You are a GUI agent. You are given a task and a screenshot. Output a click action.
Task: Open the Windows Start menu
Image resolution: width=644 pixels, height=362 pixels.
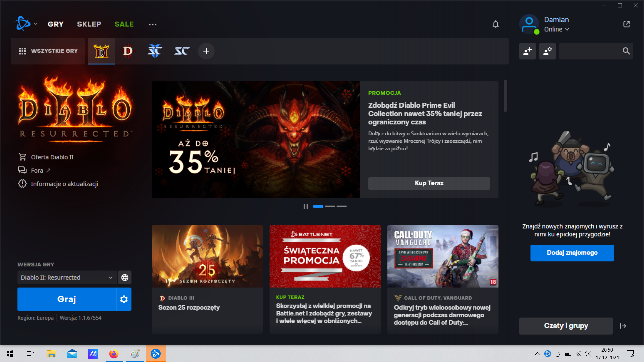[x=10, y=354]
